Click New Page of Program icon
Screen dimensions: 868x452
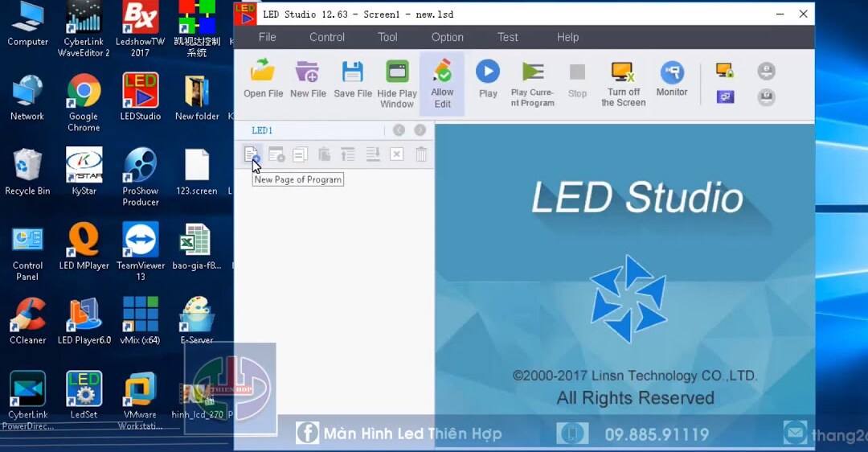tap(252, 154)
